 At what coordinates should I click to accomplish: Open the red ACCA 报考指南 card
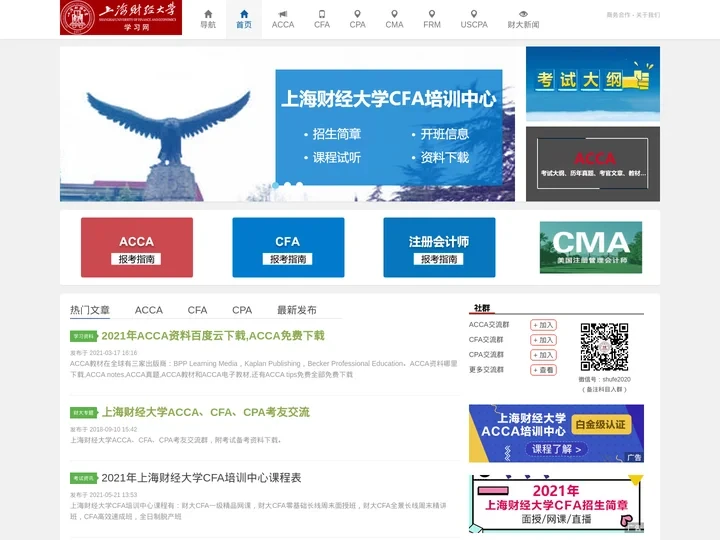[x=137, y=247]
